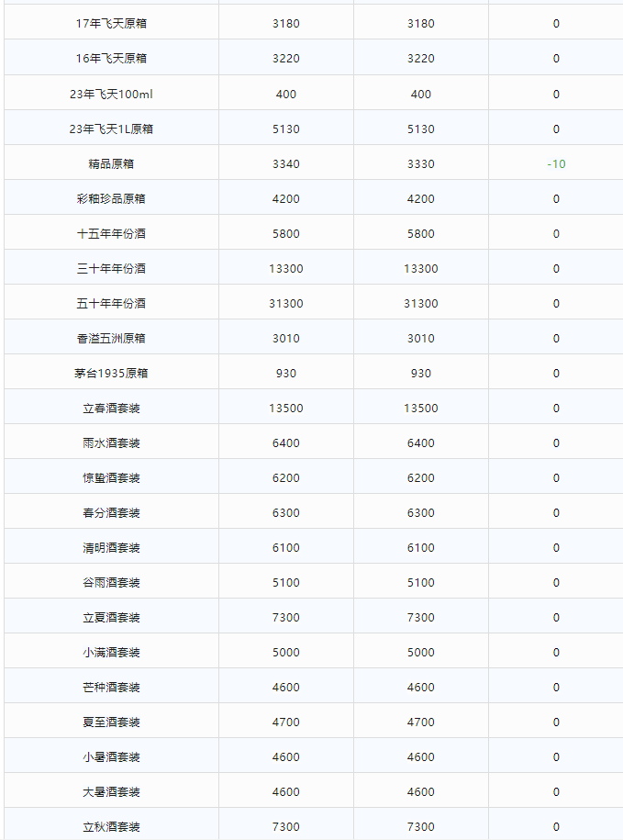Select second '4700' price in 夏至酒套装 row

pos(420,722)
